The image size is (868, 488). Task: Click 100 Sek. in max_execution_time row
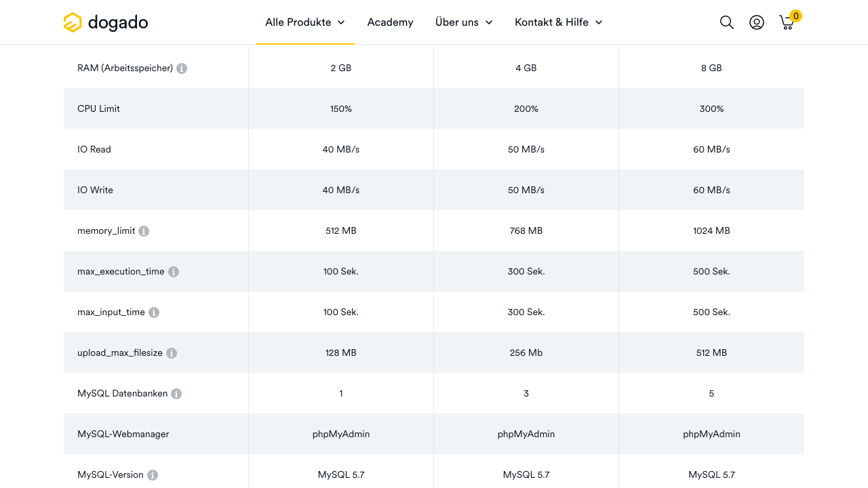(x=341, y=271)
